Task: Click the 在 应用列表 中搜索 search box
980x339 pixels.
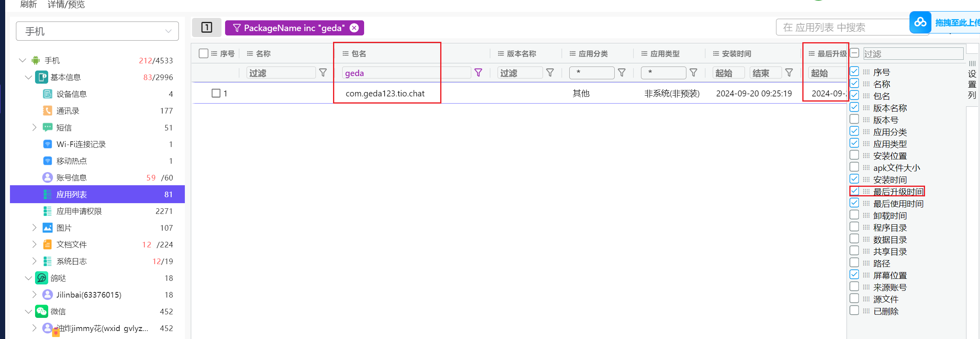Action: point(841,27)
